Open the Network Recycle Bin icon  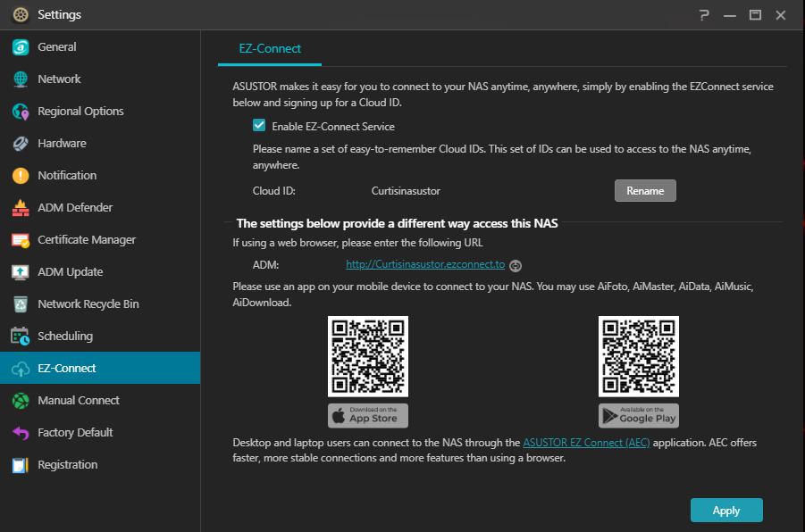tap(21, 304)
